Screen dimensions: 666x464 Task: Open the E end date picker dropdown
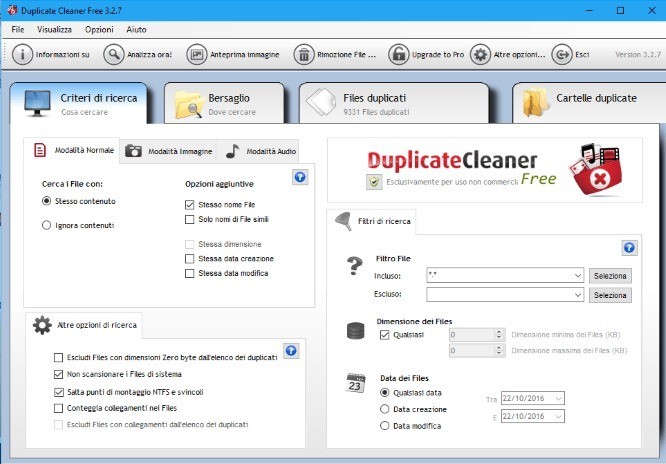click(x=559, y=416)
